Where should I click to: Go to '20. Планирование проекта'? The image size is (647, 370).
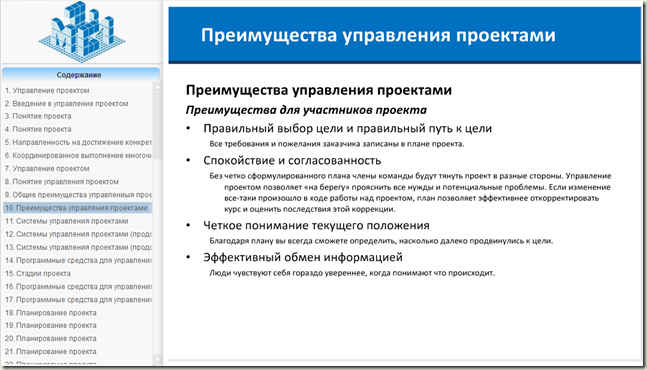pos(51,339)
